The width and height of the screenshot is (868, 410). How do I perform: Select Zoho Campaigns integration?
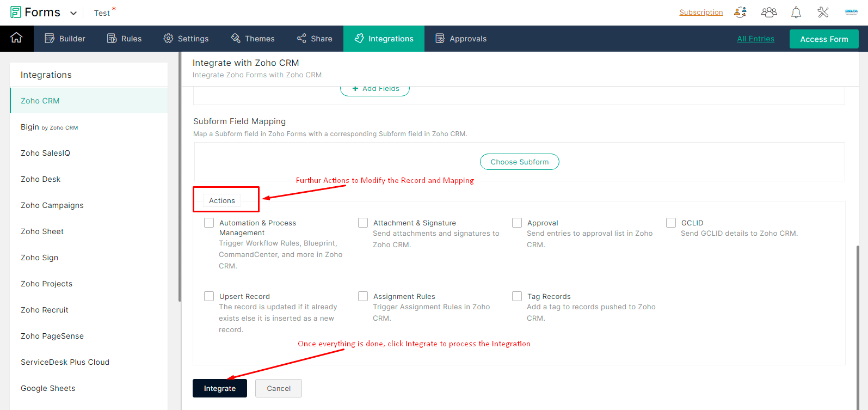tap(89, 205)
